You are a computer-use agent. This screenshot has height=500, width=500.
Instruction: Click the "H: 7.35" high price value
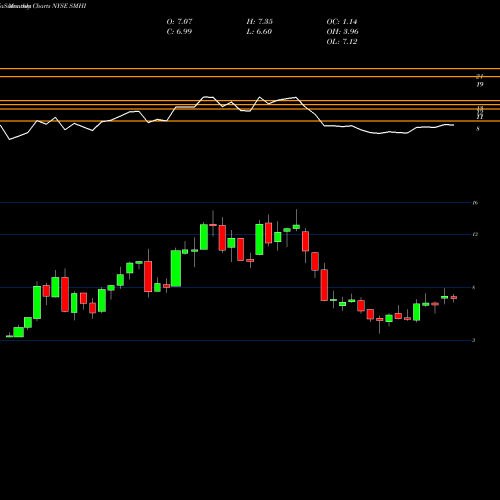(x=260, y=22)
